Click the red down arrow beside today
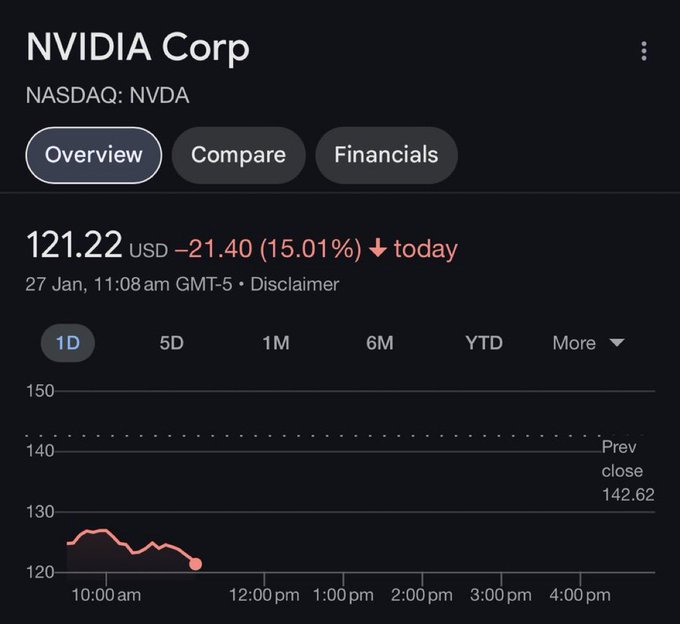 pyautogui.click(x=378, y=248)
